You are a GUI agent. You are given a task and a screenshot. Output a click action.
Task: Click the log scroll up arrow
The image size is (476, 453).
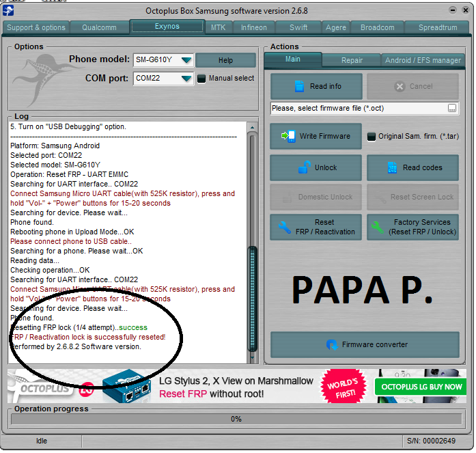[x=252, y=127]
